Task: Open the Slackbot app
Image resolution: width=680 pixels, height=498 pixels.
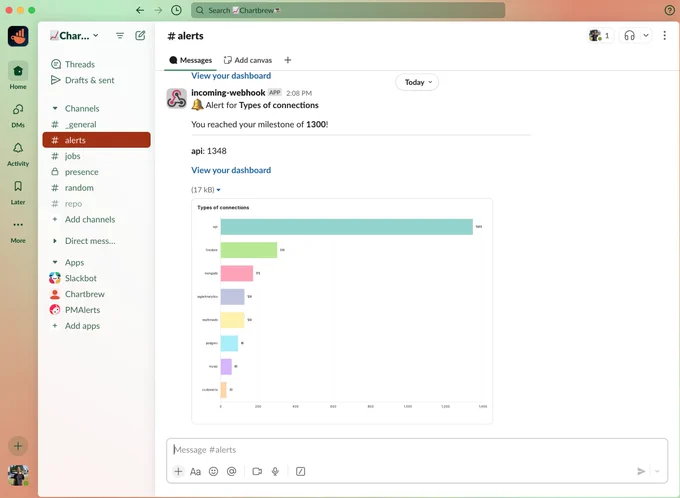Action: click(96, 278)
